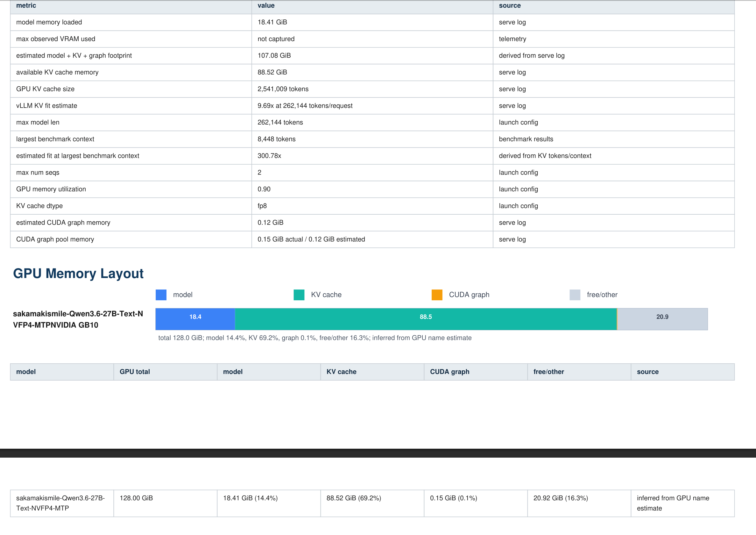Click 'largest benchmark context' row label
Image resolution: width=756 pixels, height=535 pixels.
pyautogui.click(x=55, y=139)
